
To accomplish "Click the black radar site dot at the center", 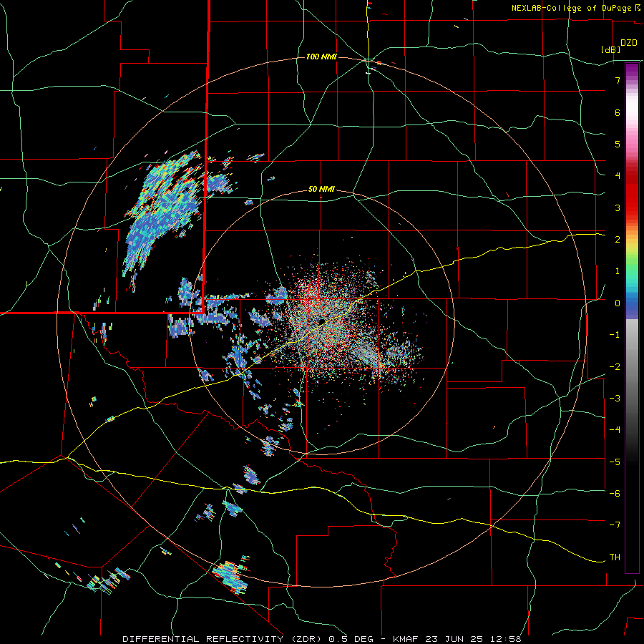I will coord(321,321).
